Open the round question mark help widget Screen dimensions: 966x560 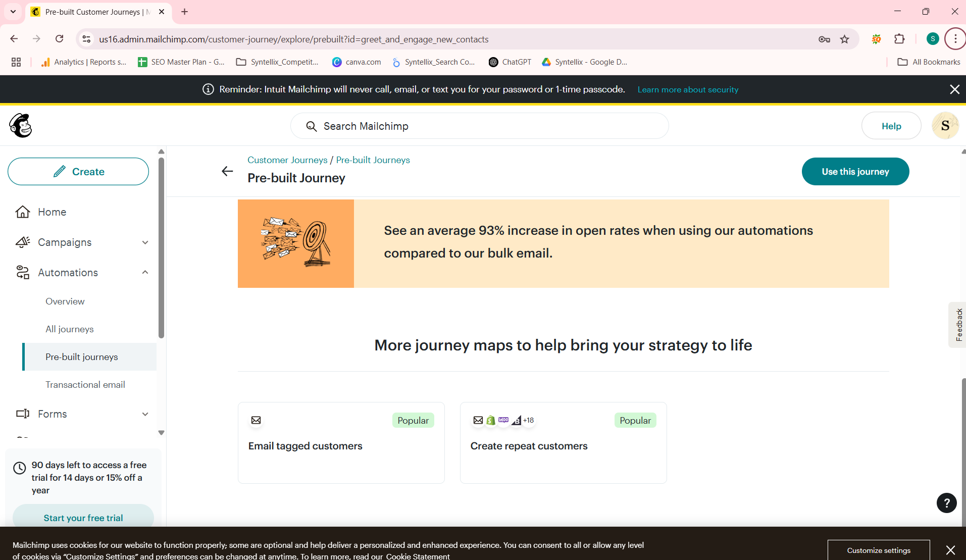coord(946,503)
